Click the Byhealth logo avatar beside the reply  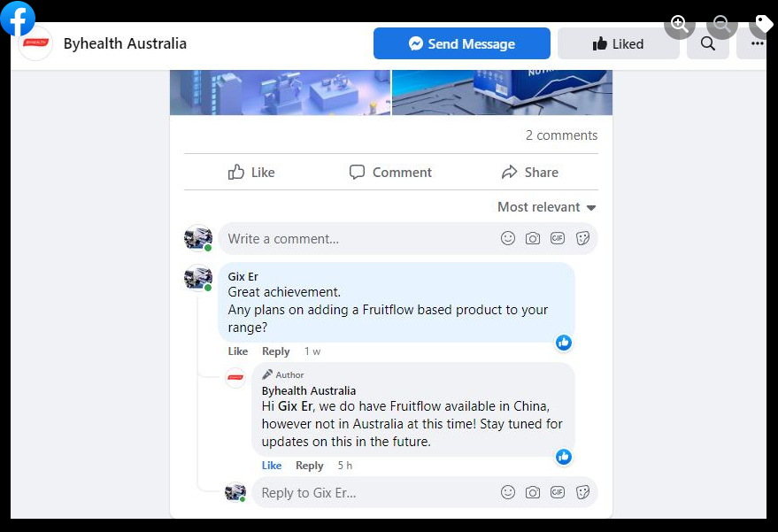coord(235,378)
